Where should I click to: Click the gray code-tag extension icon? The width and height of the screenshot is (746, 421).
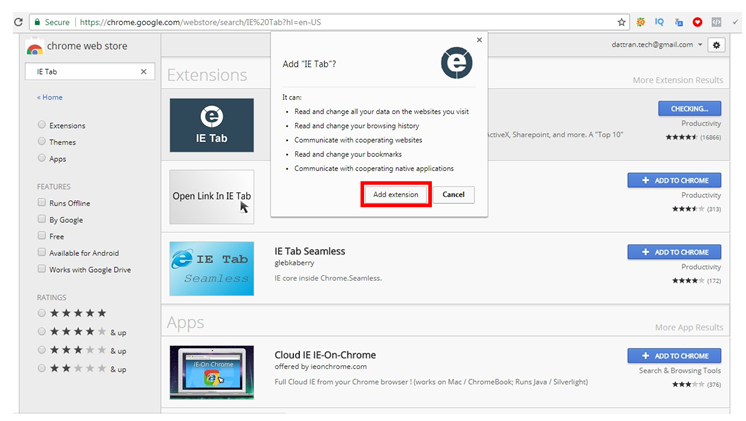716,22
